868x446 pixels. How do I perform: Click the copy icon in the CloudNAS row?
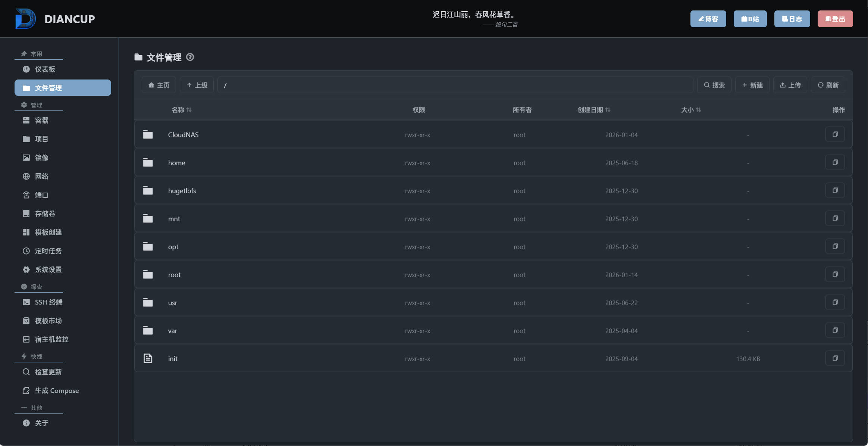click(x=835, y=134)
